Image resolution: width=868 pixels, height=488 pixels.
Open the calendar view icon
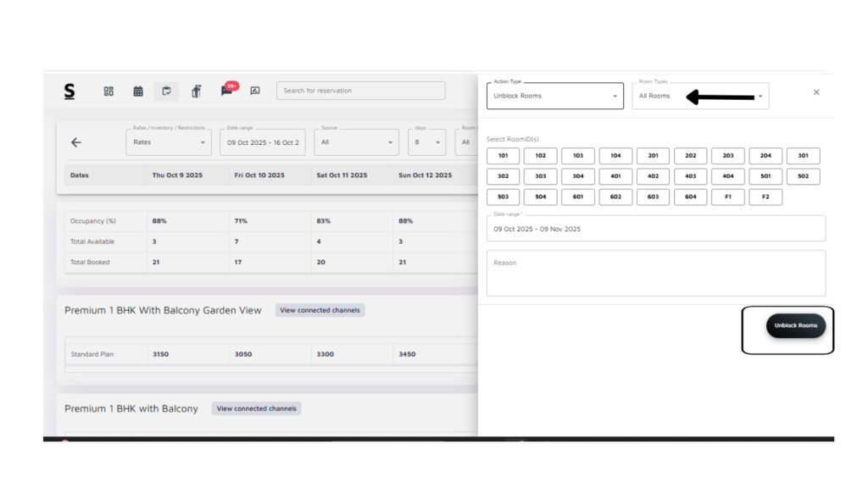[x=138, y=91]
